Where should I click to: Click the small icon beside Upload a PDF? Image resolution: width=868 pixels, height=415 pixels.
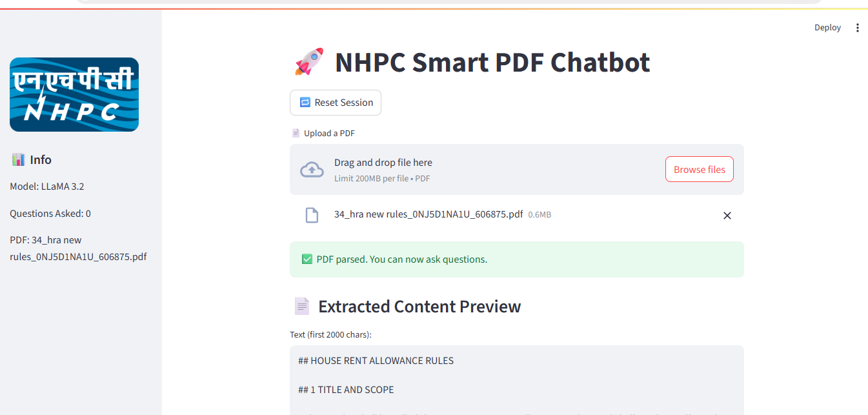point(296,133)
